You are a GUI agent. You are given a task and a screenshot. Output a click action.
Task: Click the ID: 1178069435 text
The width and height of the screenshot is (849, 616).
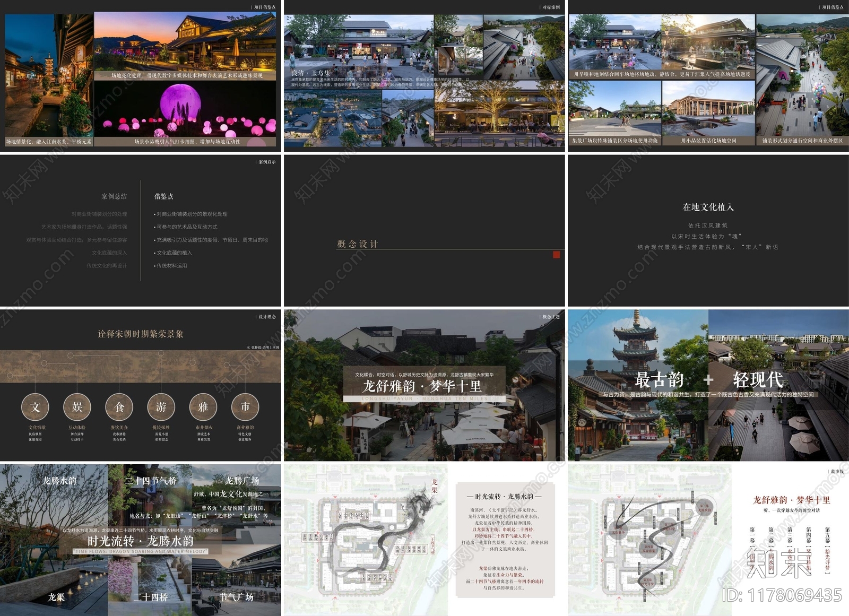click(782, 595)
